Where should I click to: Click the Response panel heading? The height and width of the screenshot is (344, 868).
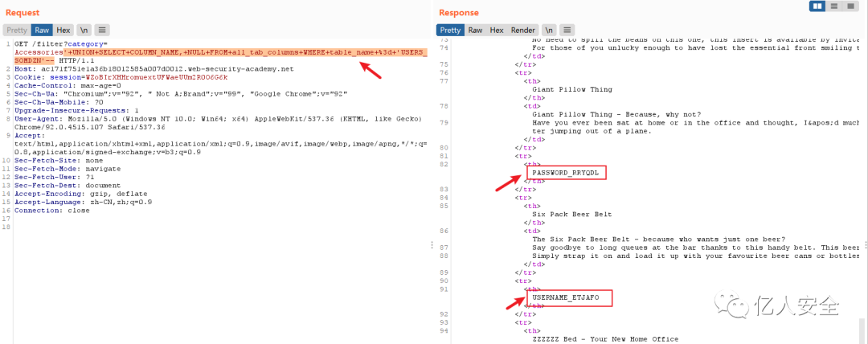click(x=459, y=12)
